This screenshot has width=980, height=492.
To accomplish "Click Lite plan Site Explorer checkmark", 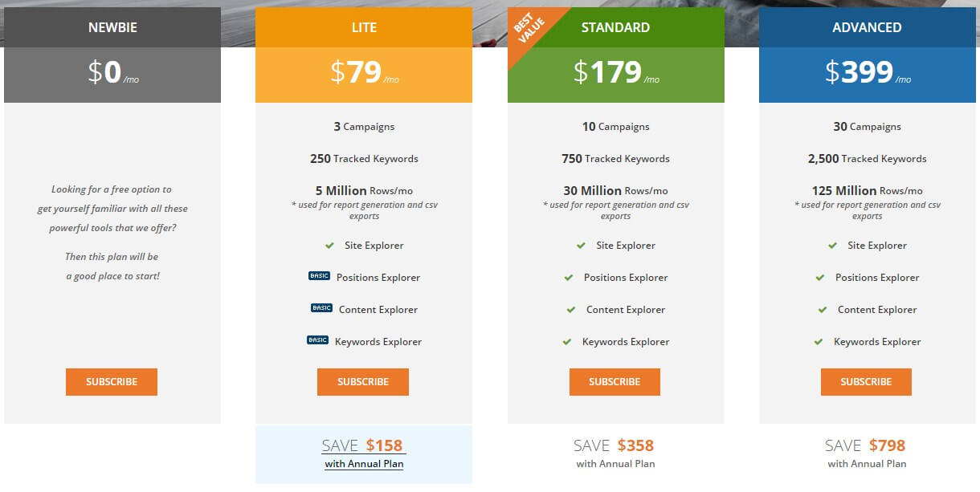I will click(329, 246).
